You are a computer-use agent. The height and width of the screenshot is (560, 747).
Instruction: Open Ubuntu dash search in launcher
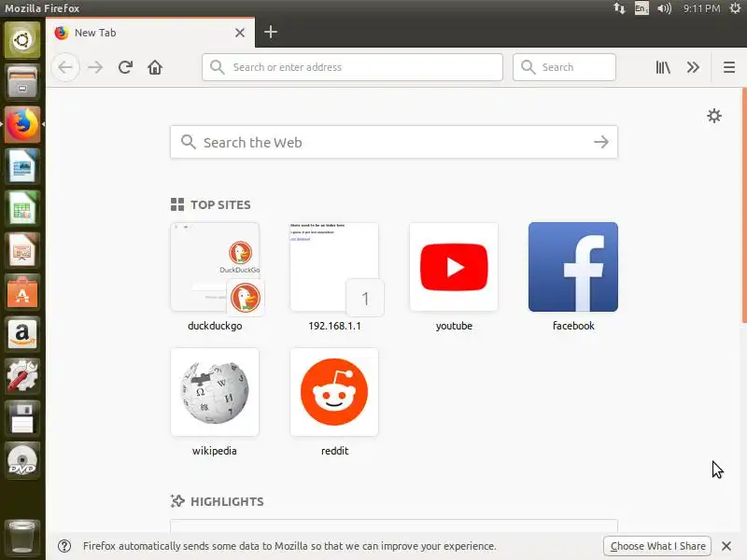[22, 40]
